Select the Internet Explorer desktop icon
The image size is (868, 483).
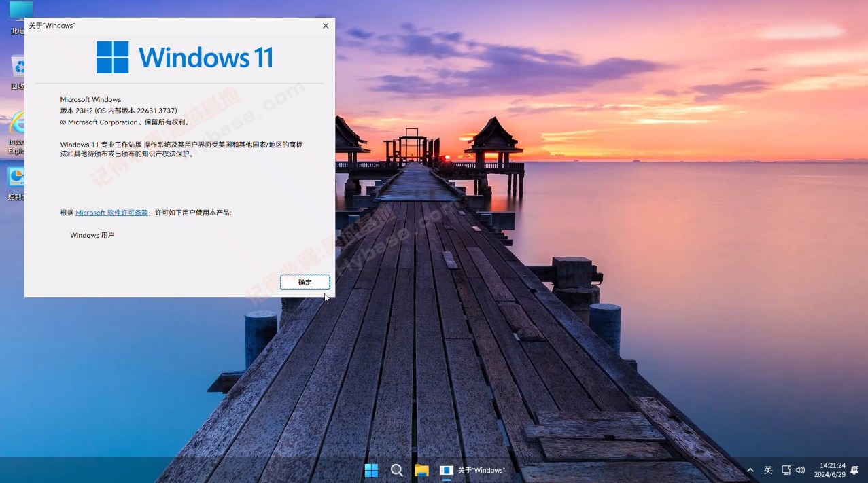coord(16,133)
